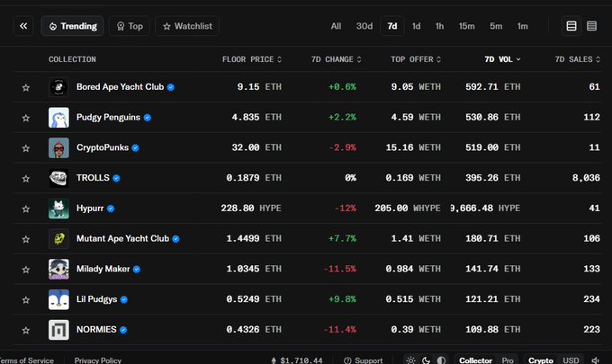Collapse the sidebar with the double-chevron button
This screenshot has height=364, width=612.
pyautogui.click(x=23, y=26)
